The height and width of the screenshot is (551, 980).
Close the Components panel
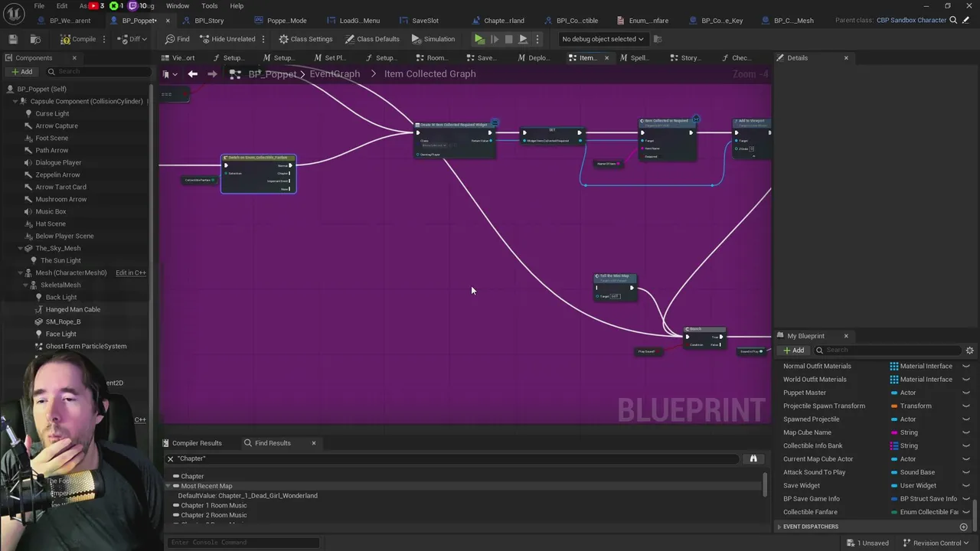pyautogui.click(x=74, y=58)
